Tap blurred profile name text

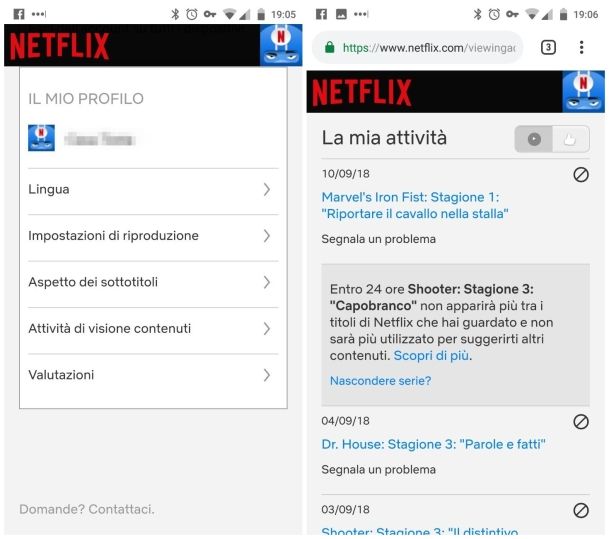pos(100,139)
